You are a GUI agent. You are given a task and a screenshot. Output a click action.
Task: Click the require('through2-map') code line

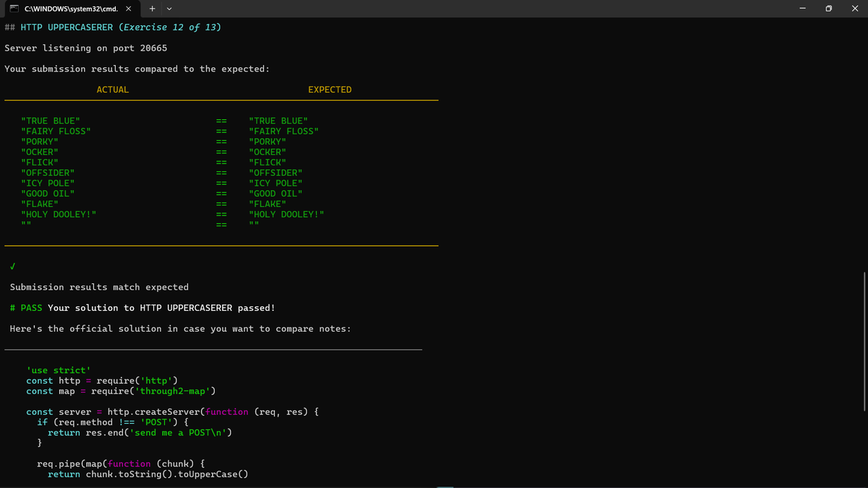pyautogui.click(x=121, y=391)
